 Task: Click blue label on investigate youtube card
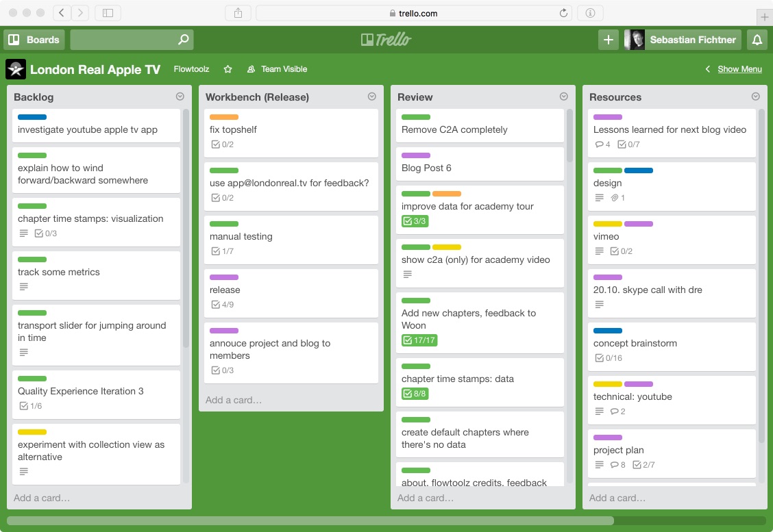point(32,117)
